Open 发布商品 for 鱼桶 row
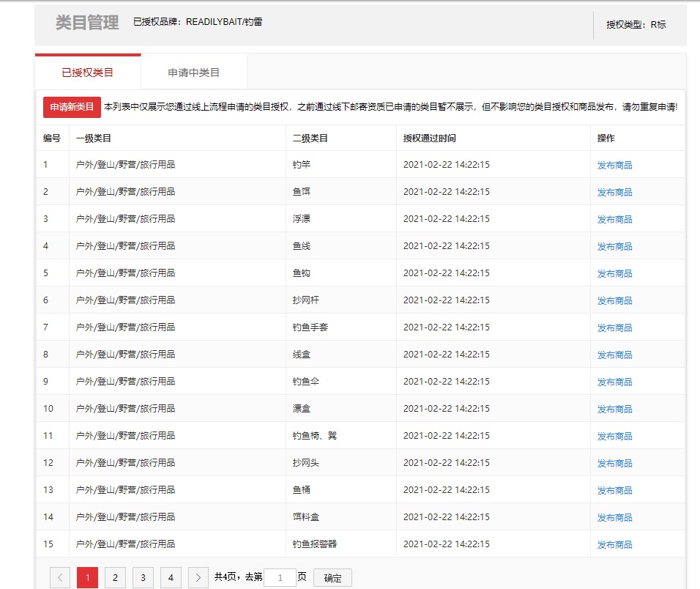 tap(614, 491)
